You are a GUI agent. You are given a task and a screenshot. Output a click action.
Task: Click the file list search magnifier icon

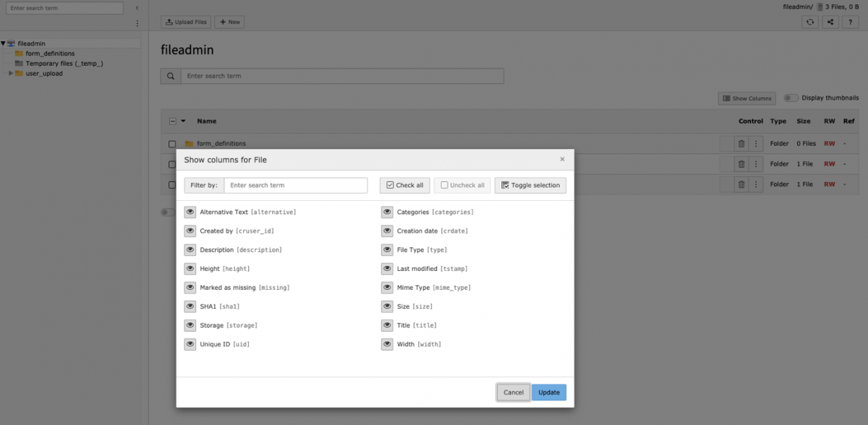[x=170, y=76]
